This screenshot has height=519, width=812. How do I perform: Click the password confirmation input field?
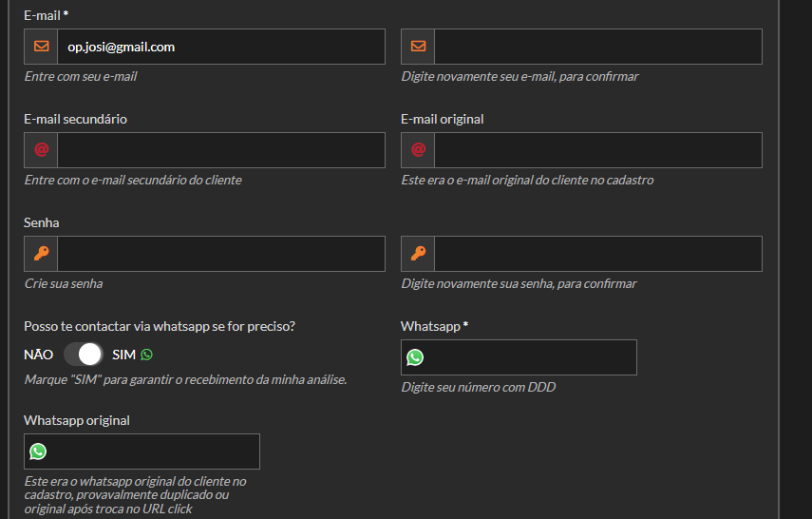tap(597, 254)
